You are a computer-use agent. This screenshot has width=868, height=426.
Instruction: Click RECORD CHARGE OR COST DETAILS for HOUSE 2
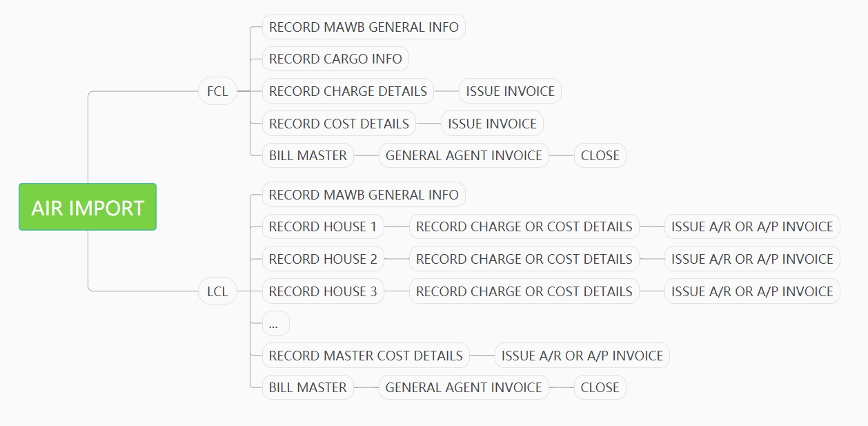coord(524,259)
